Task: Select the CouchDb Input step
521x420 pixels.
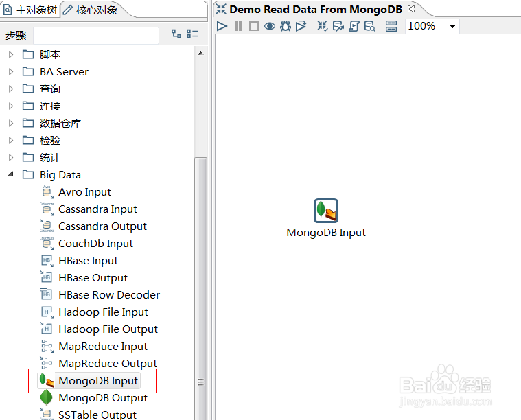Action: [95, 244]
